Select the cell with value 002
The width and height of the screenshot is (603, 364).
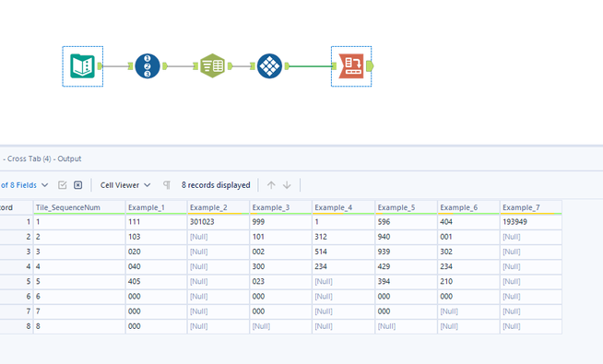point(280,252)
